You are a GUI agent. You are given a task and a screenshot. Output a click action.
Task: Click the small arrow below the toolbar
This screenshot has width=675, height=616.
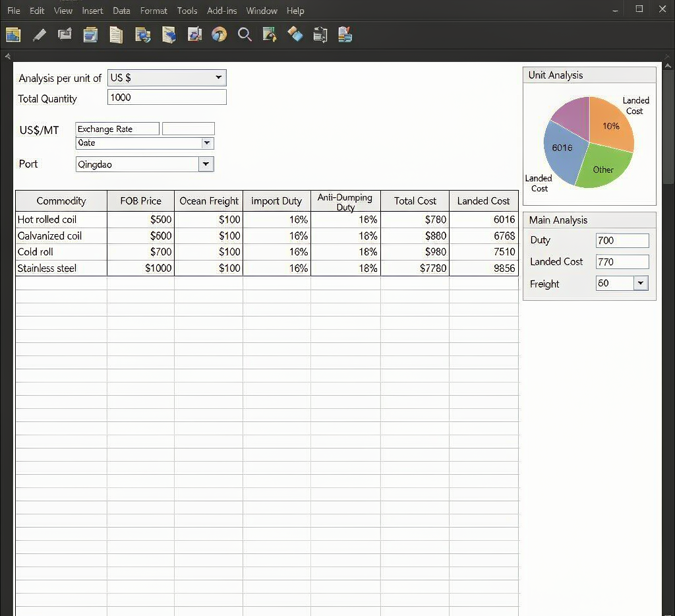pyautogui.click(x=7, y=56)
